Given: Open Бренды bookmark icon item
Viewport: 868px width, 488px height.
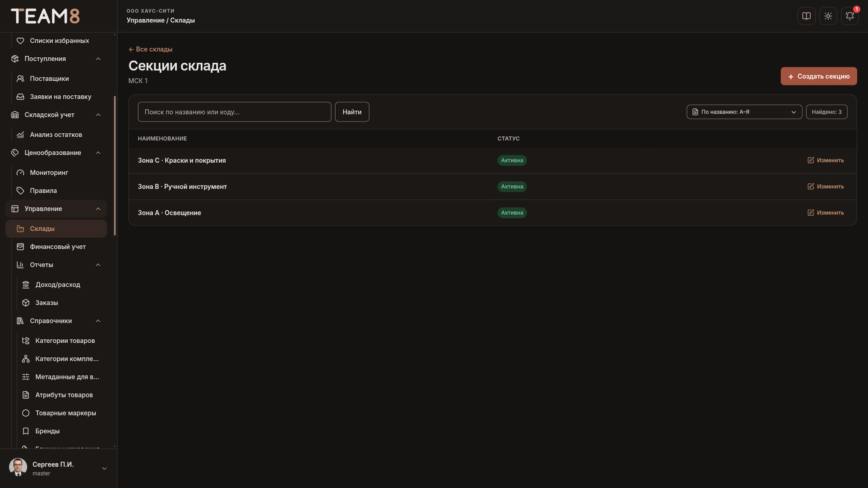Looking at the screenshot, I should 26,431.
